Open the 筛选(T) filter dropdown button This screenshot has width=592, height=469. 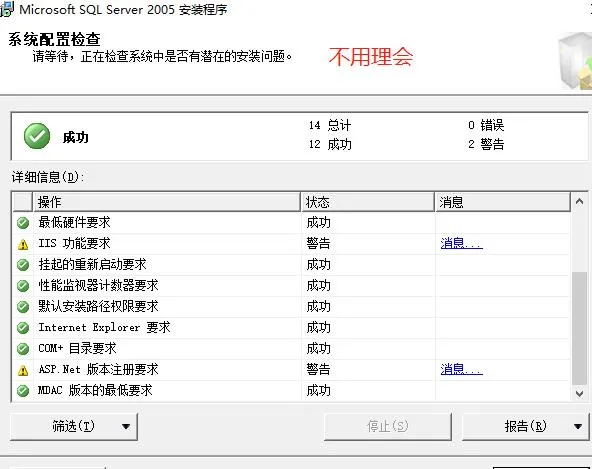(x=74, y=426)
